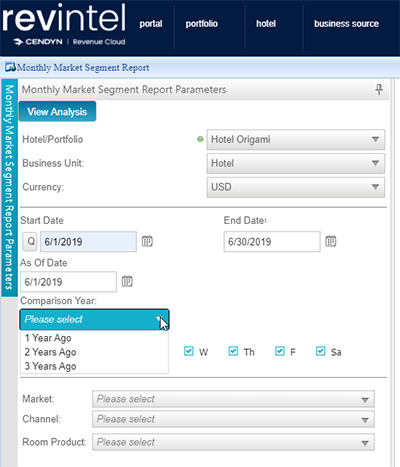Uncheck the W day checkbox
The width and height of the screenshot is (400, 467).
tap(189, 351)
